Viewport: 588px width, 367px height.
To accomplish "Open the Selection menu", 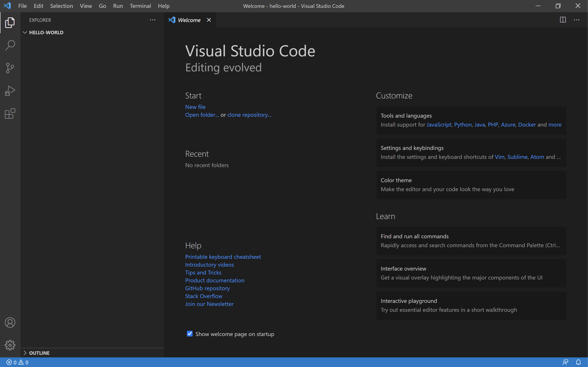I will [x=61, y=6].
